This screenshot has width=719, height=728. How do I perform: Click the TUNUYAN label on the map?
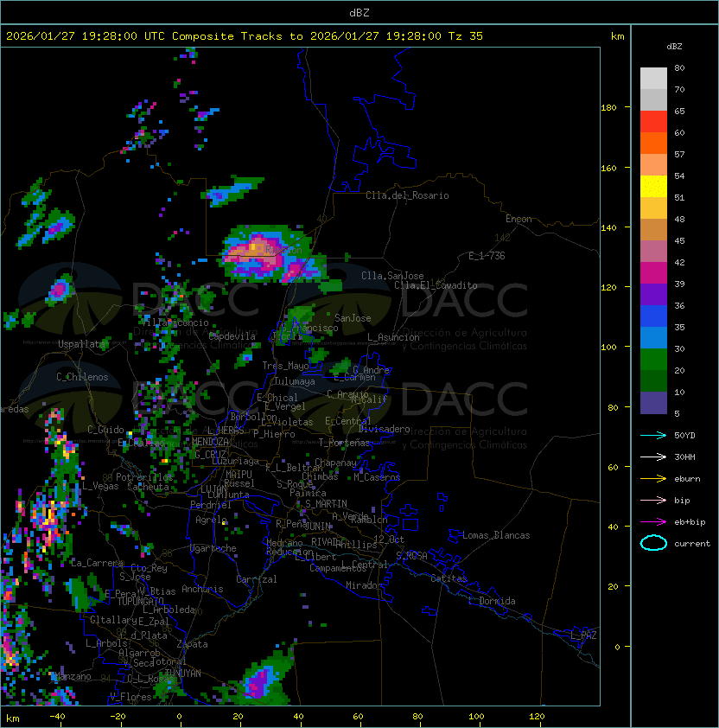pos(183,674)
